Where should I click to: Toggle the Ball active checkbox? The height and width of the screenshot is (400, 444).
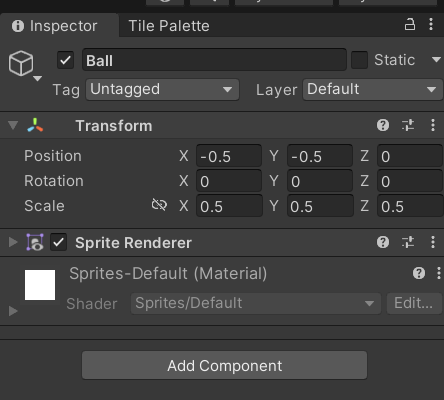pyautogui.click(x=65, y=60)
